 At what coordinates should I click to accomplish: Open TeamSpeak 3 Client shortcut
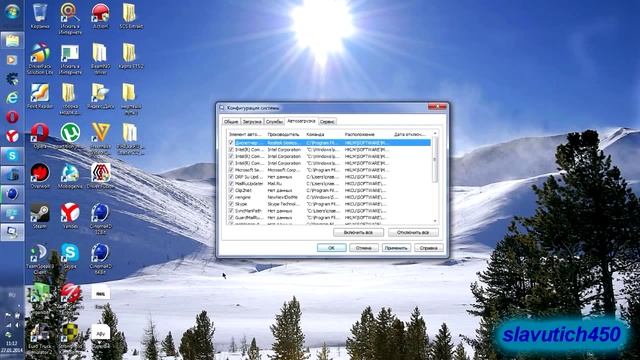40,259
